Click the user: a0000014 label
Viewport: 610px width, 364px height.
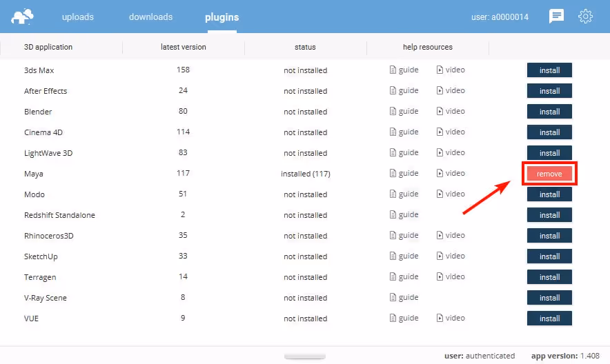[500, 17]
